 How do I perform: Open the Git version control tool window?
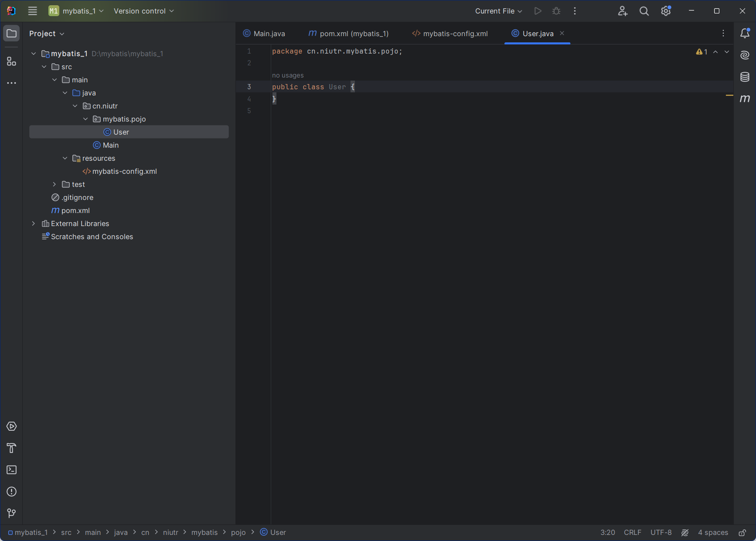pos(12,514)
